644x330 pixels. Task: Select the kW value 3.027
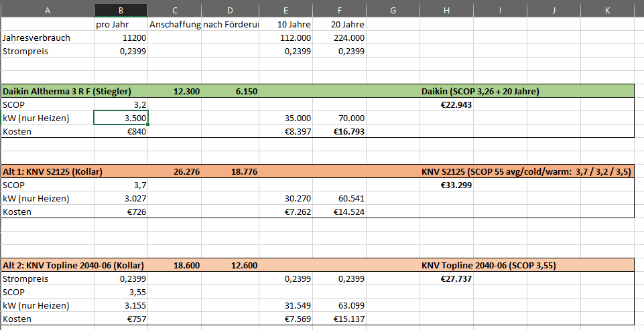tap(121, 198)
